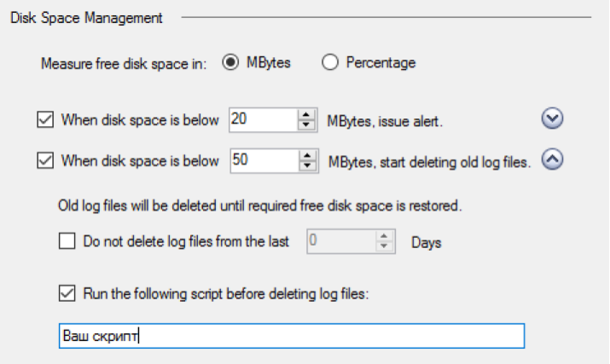Click the Days spinner down arrow
The width and height of the screenshot is (610, 364).
(384, 247)
